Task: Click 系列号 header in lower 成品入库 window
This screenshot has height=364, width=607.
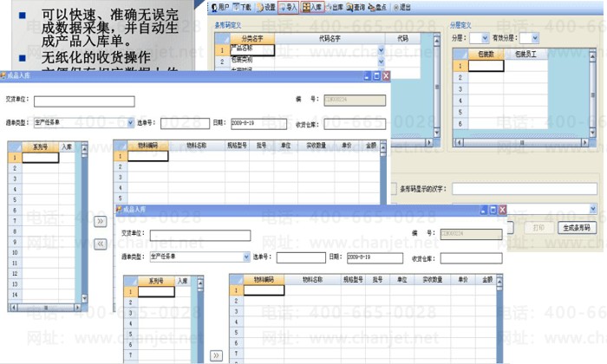Action: click(156, 281)
